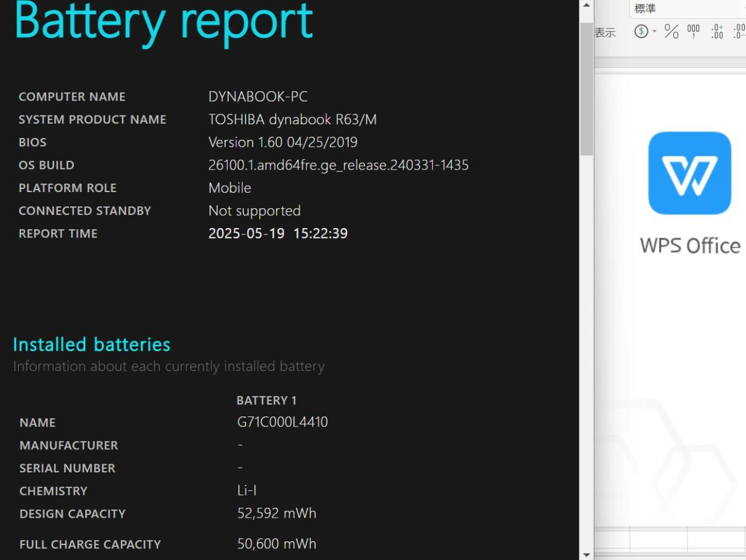Select battery name G71C000L4410
Screen dimensions: 746x560
click(x=283, y=423)
